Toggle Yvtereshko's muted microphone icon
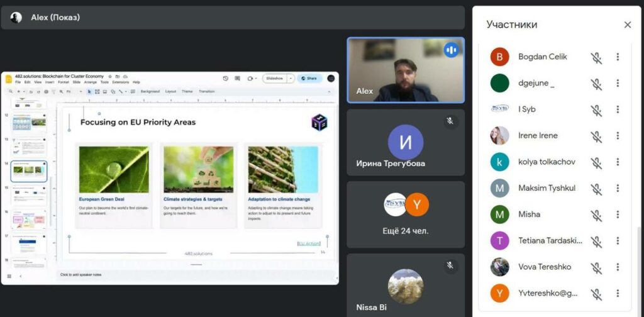 tap(596, 294)
